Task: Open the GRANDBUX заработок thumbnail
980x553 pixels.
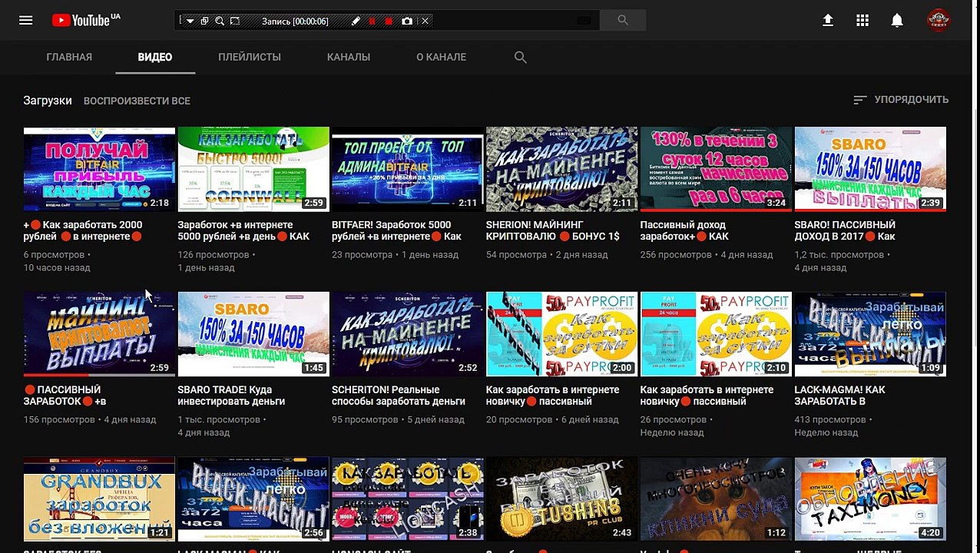Action: pyautogui.click(x=99, y=499)
